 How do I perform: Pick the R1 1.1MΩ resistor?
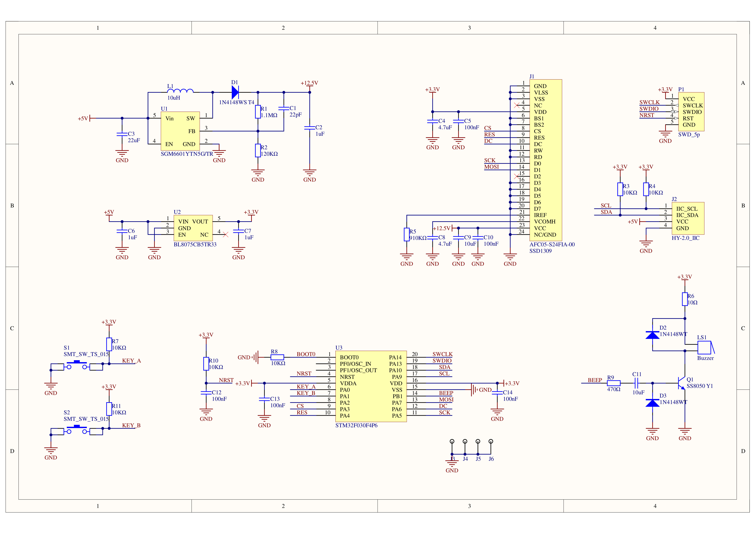pyautogui.click(x=258, y=112)
